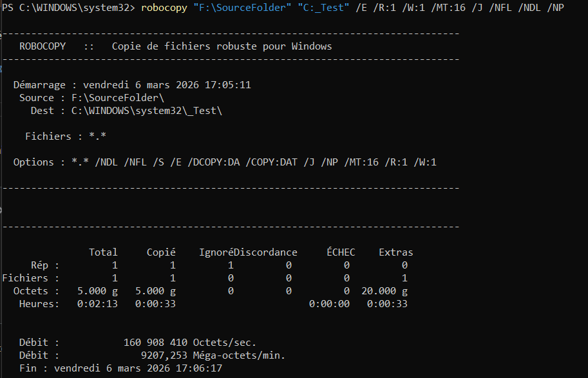Click the "C:_Test" destination argument

[x=323, y=8]
